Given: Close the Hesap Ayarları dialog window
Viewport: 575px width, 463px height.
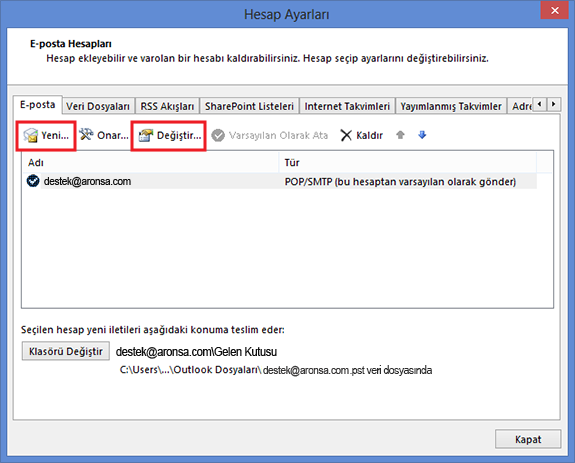Looking at the screenshot, I should coord(555,11).
